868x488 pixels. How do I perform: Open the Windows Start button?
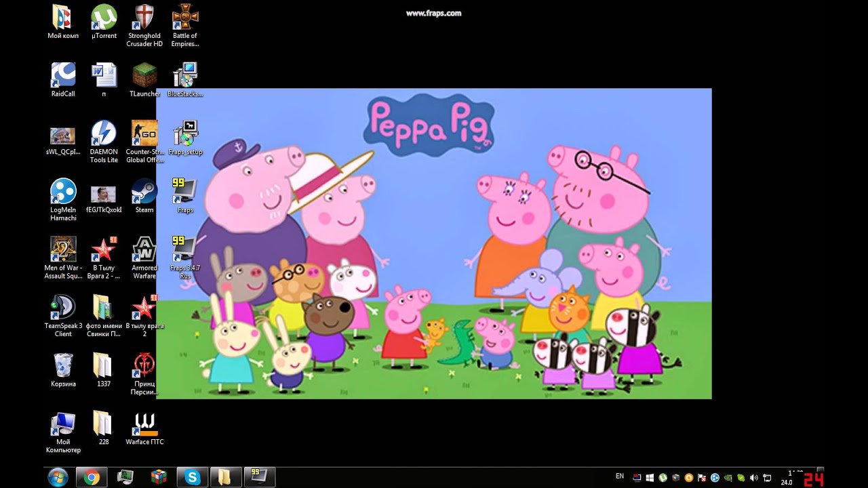coord(58,477)
